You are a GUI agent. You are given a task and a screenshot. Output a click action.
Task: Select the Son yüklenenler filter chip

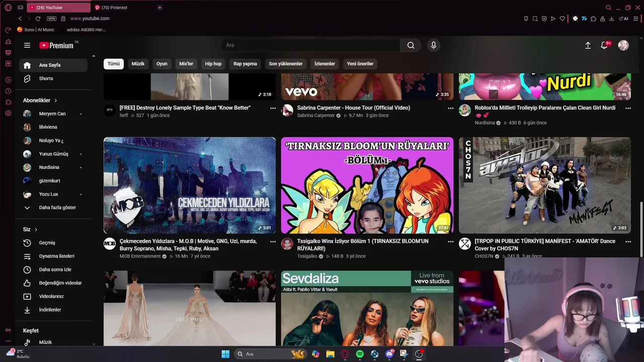pyautogui.click(x=285, y=64)
